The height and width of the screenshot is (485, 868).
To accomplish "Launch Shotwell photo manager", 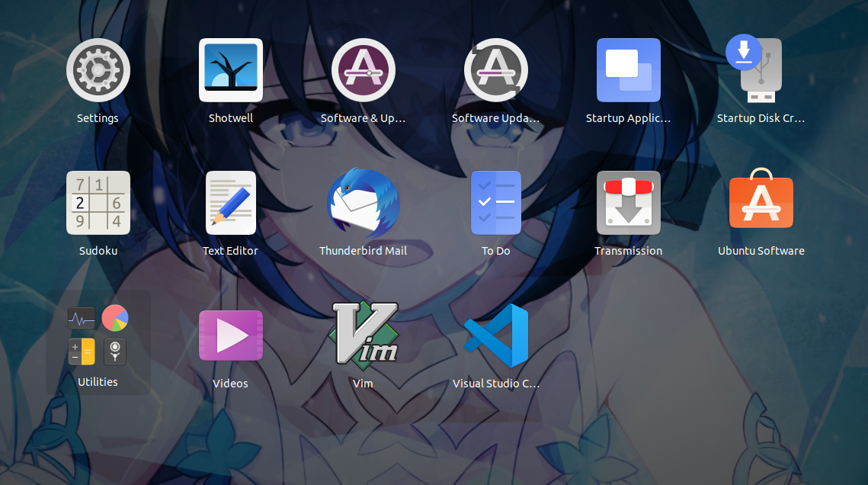I will [x=230, y=69].
